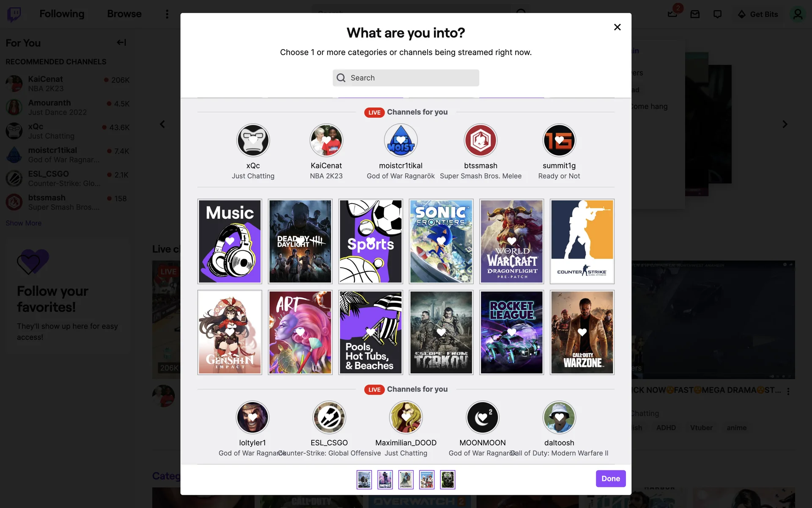The image size is (812, 508).
Task: Select the summit1g channel avatar
Action: (559, 140)
